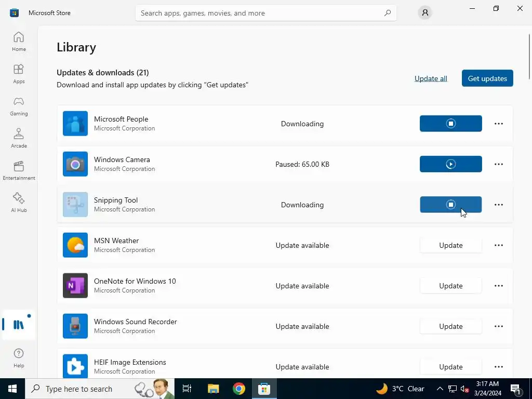Viewport: 532px width, 399px height.
Task: Select the Windows Sound Recorder name
Action: 136,322
